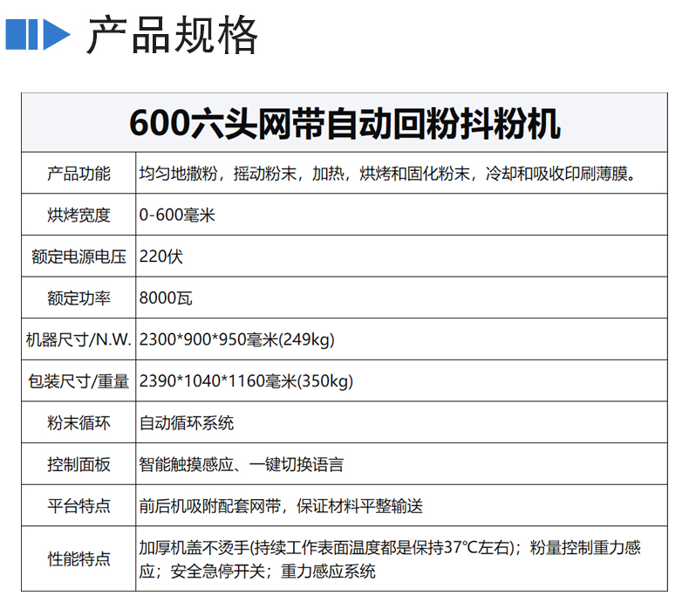
Task: Click the 额定电源电压 row label
Action: click(x=78, y=257)
